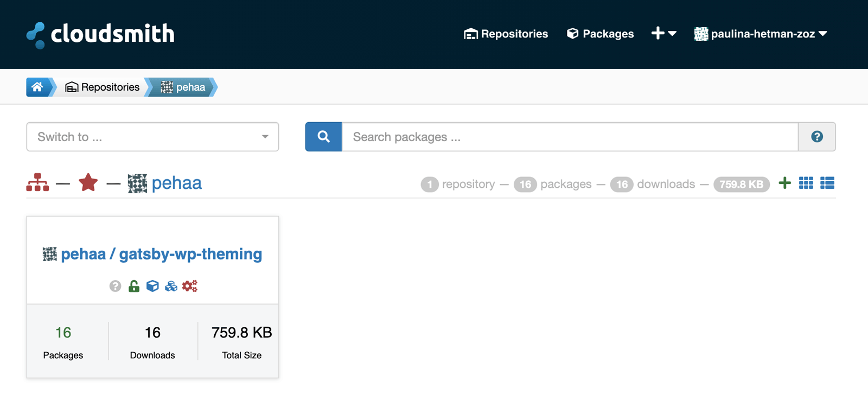Click the 759.8 KB Total Size stat
The width and height of the screenshot is (868, 406).
click(242, 342)
